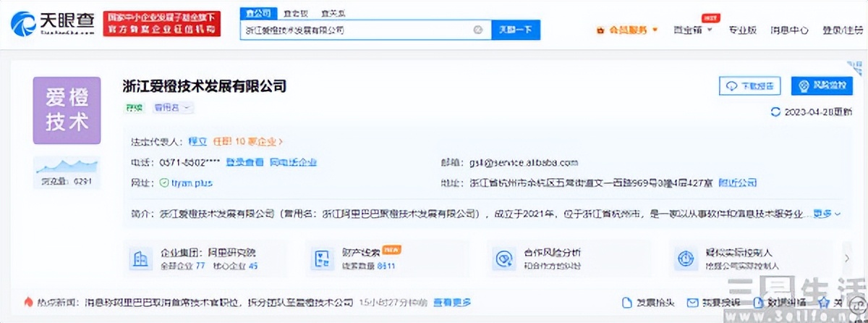The height and width of the screenshot is (323, 868).
Task: Open the 疑似实际控制人 card title
Action: pyautogui.click(x=738, y=253)
